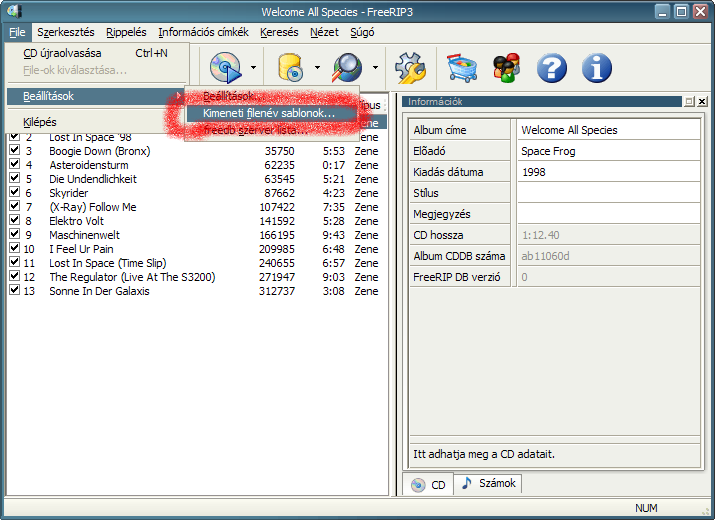Open the Rip CD dropdown arrow
The height and width of the screenshot is (520, 715).
pyautogui.click(x=253, y=68)
